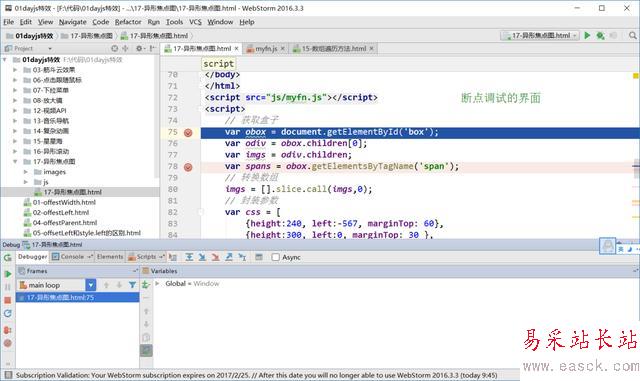Open the VCS menu
640x381 pixels.
[195, 22]
